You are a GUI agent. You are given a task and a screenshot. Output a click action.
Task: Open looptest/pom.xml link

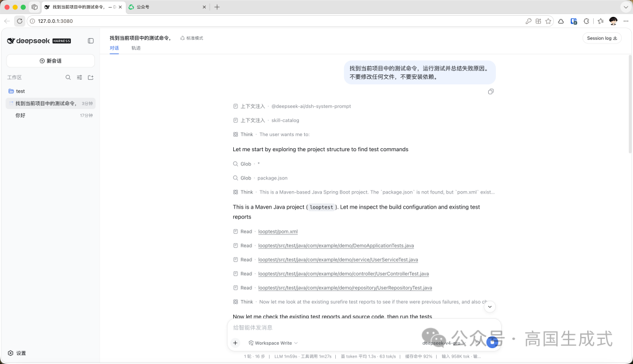(x=278, y=232)
